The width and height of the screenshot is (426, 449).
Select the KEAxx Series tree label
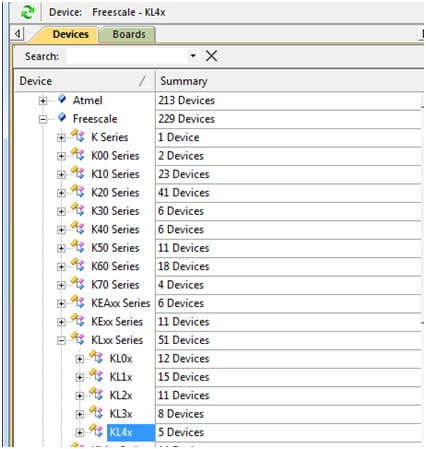pyautogui.click(x=121, y=303)
